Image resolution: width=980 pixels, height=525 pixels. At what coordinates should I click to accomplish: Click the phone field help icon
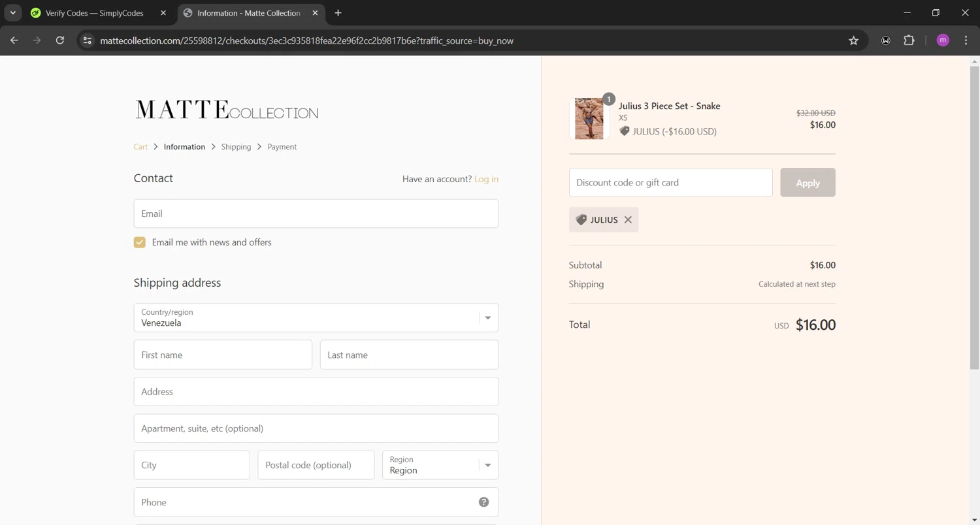click(x=483, y=502)
